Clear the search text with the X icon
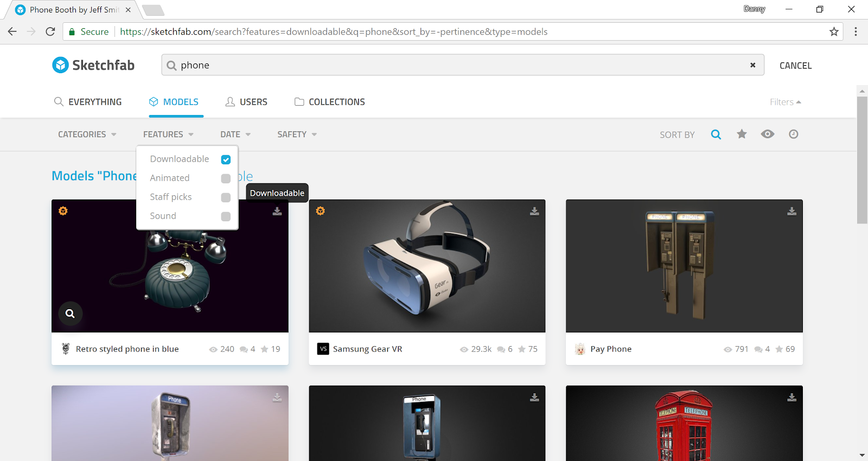Viewport: 868px width, 461px height. 752,65
